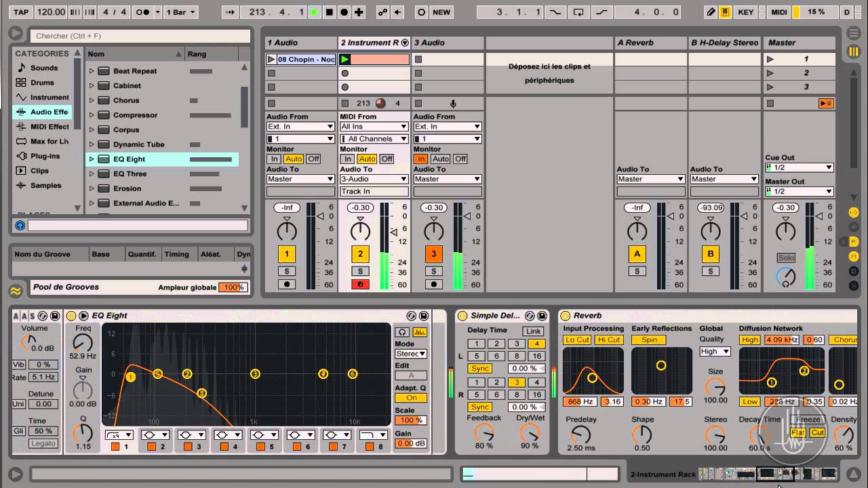Open quantization menu showing 1 Bar
This screenshot has height=488, width=868.
[x=182, y=12]
